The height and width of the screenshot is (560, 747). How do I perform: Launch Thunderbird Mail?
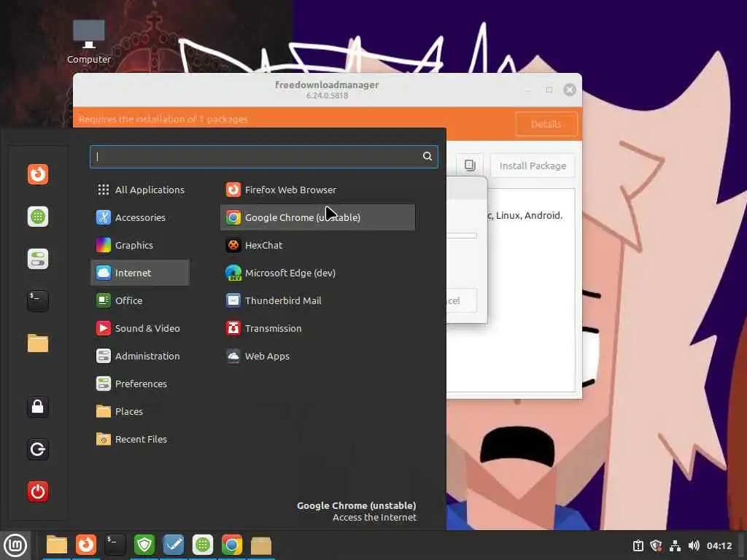click(x=317, y=300)
